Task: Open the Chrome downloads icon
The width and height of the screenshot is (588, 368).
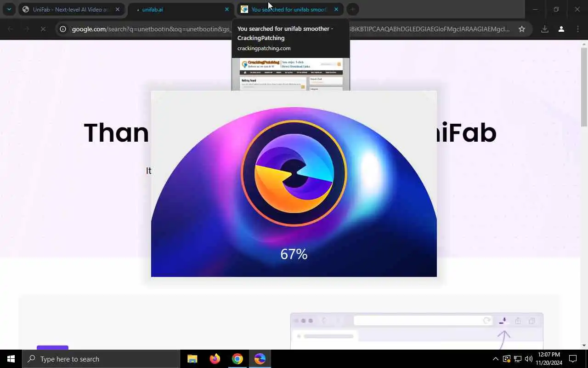Action: (545, 29)
